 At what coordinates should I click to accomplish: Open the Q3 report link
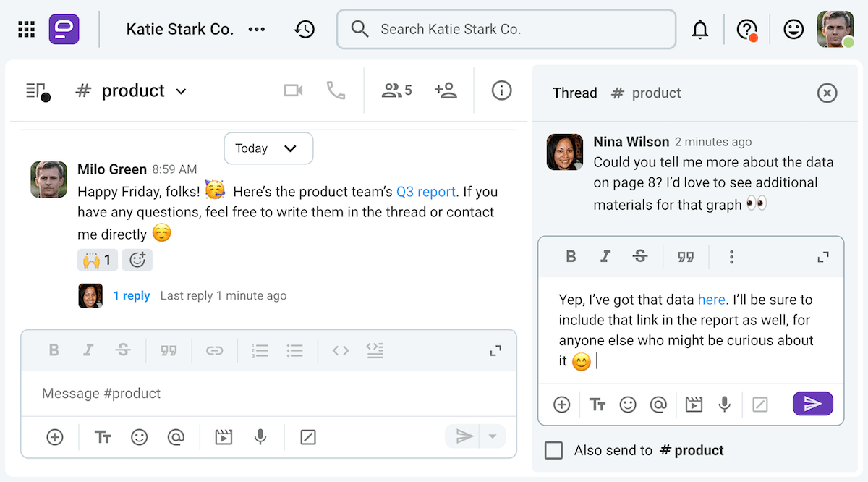[x=425, y=191]
